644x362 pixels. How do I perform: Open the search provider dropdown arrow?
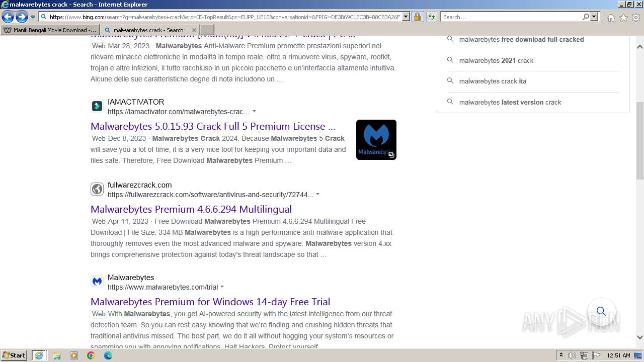(x=594, y=17)
